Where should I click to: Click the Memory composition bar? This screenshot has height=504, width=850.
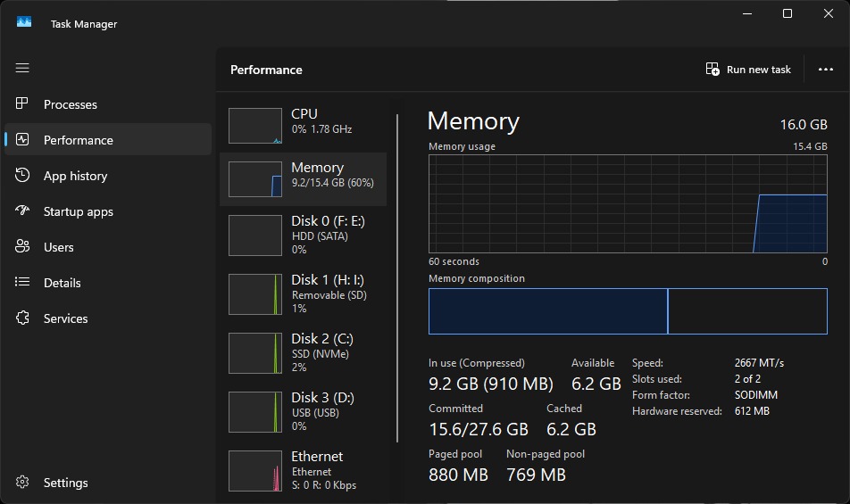(x=627, y=311)
